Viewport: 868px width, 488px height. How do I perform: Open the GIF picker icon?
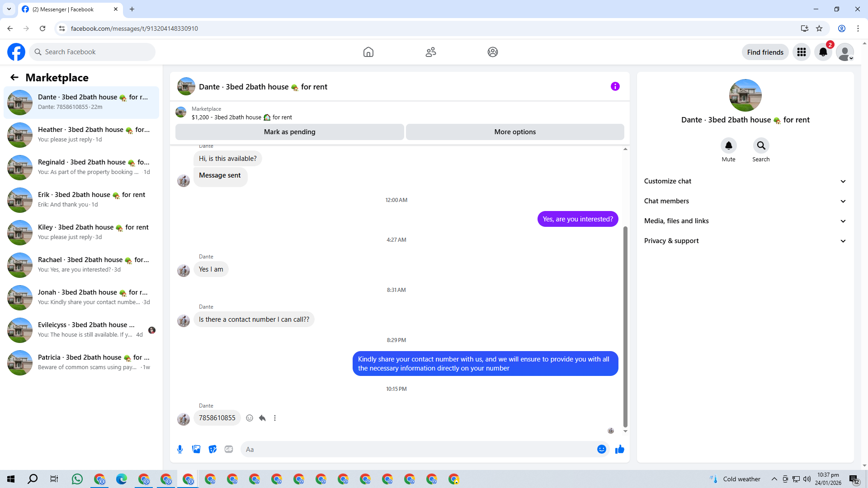click(x=229, y=449)
